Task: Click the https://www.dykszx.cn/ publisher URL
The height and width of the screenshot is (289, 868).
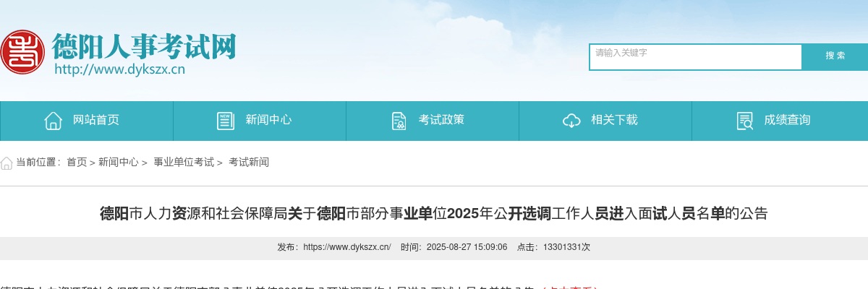Action: [x=347, y=247]
